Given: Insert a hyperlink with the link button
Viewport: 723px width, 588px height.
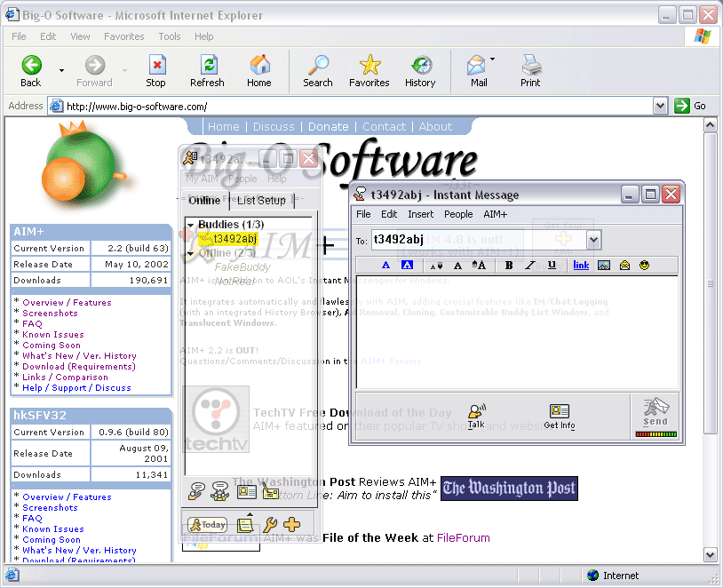Looking at the screenshot, I should pos(581,266).
